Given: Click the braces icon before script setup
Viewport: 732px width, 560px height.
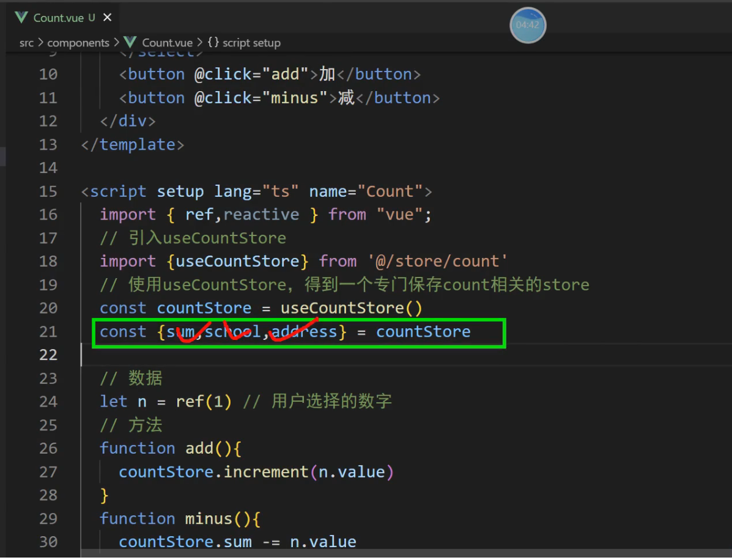Looking at the screenshot, I should [x=213, y=42].
